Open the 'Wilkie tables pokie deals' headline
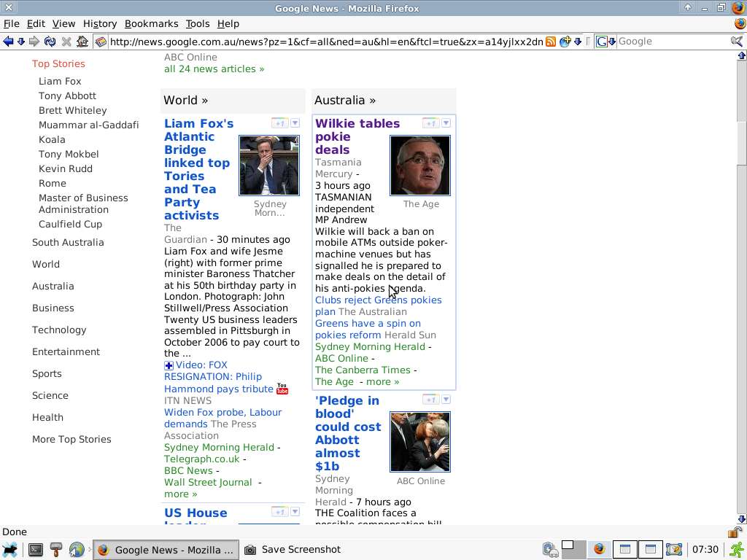 (357, 136)
